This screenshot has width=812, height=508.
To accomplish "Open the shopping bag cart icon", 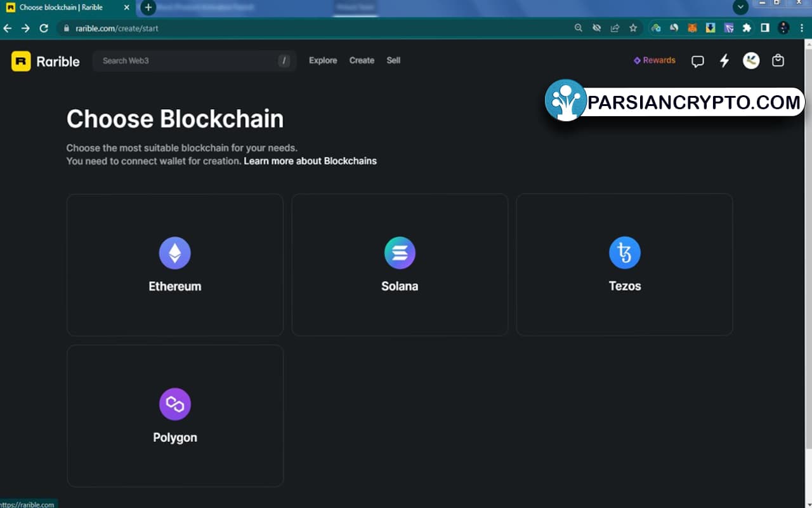I will (778, 60).
